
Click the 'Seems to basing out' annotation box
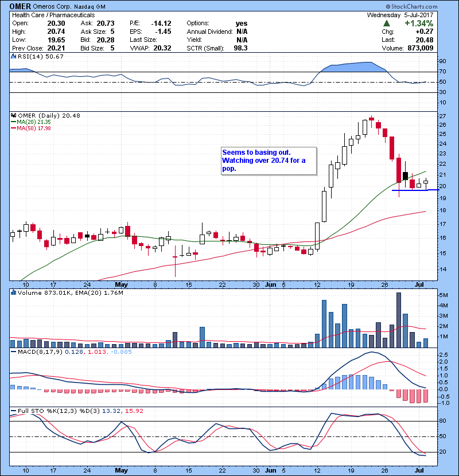tap(269, 161)
